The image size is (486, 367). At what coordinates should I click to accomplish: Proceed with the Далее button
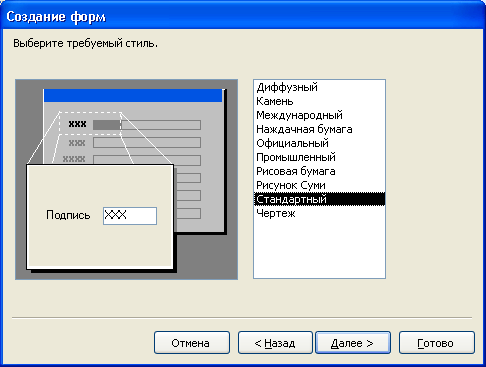353,343
